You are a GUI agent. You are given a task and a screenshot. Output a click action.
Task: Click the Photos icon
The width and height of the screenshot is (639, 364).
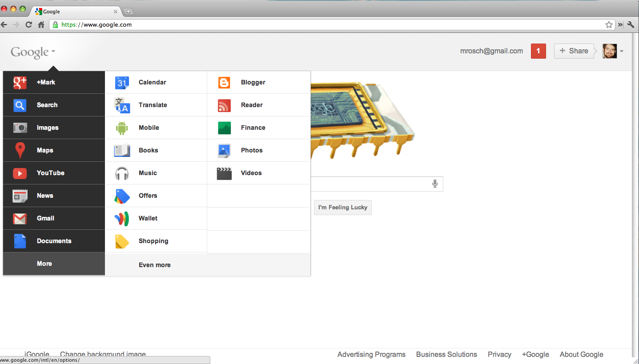[x=224, y=150]
